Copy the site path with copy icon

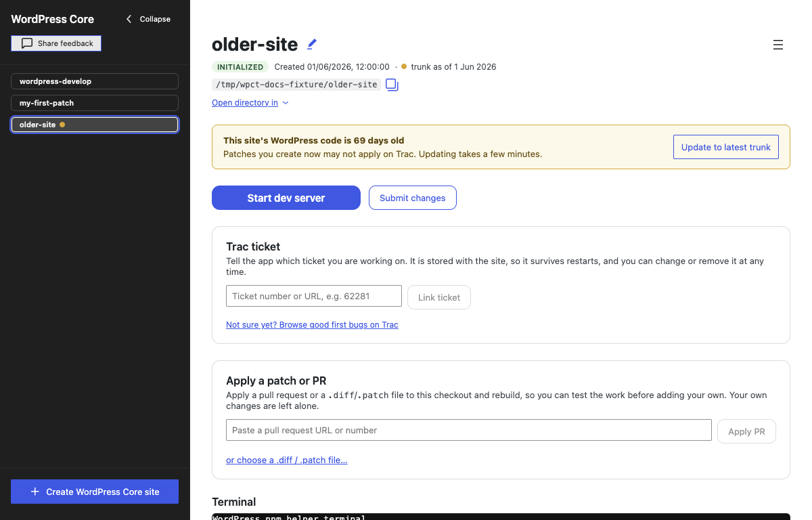392,85
